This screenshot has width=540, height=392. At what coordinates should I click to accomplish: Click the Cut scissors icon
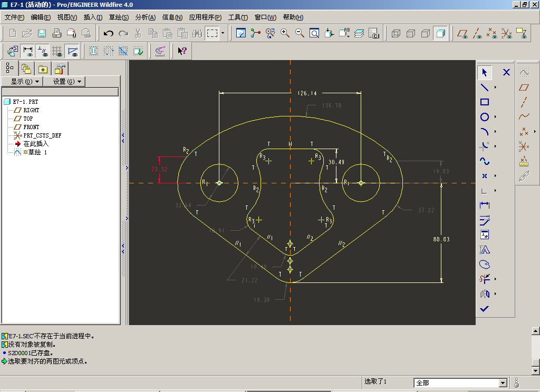[138, 33]
